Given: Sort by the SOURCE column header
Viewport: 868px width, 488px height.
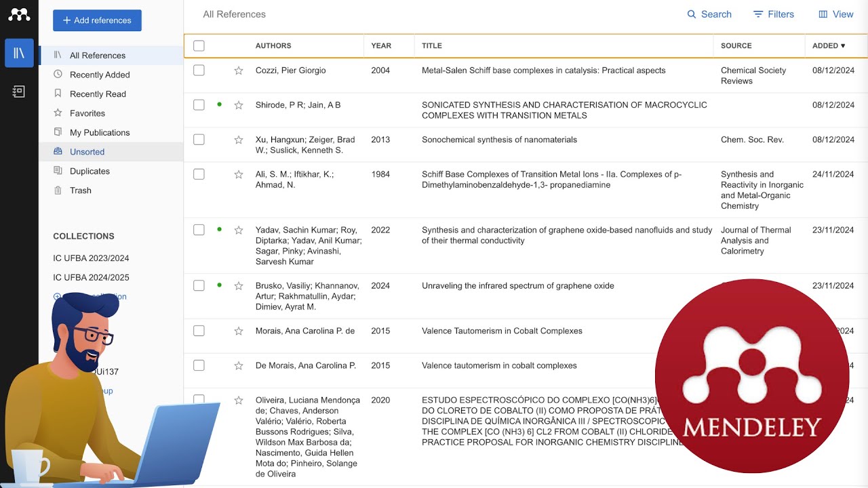Looking at the screenshot, I should (736, 46).
